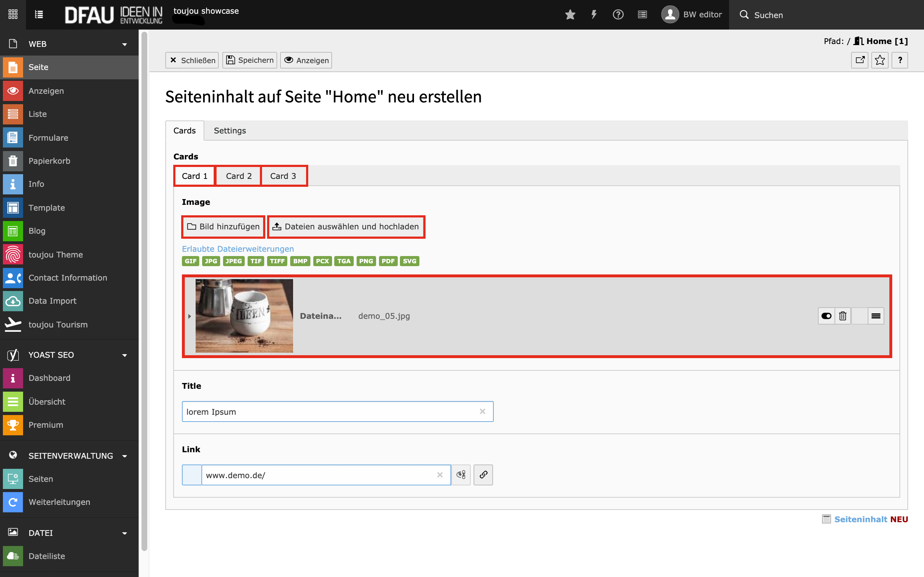924x577 pixels.
Task: Click the open-in-new-window icon
Action: pos(860,60)
